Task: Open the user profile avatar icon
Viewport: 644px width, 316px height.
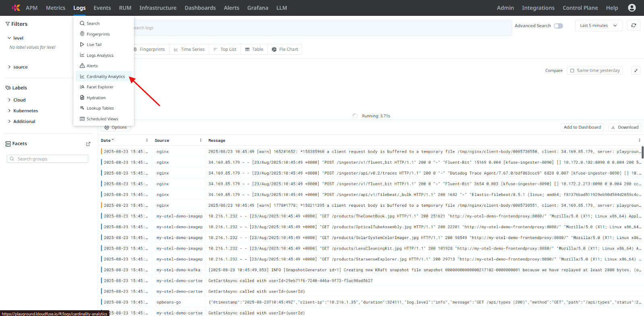Action: coord(632,8)
